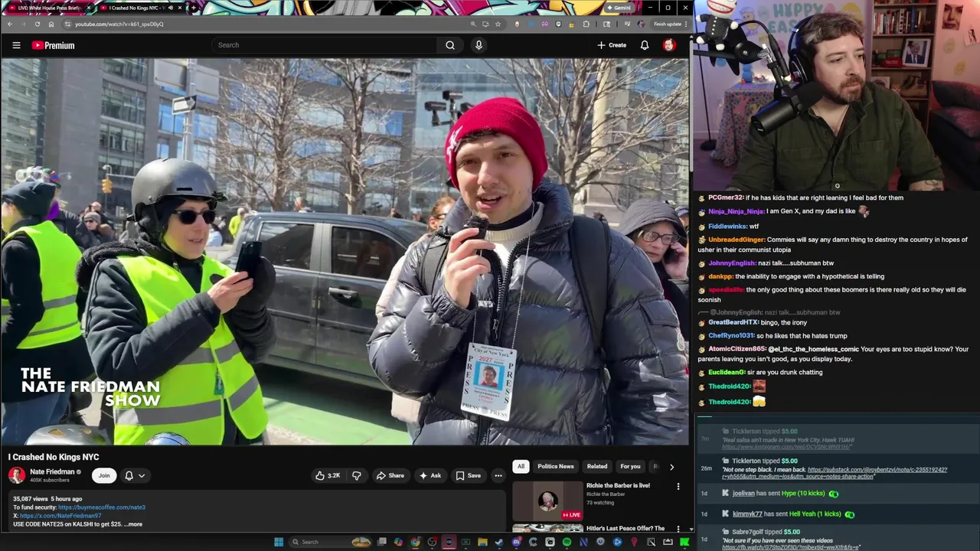Switch to White House Press Briefing tab
980x551 pixels.
pyautogui.click(x=47, y=8)
